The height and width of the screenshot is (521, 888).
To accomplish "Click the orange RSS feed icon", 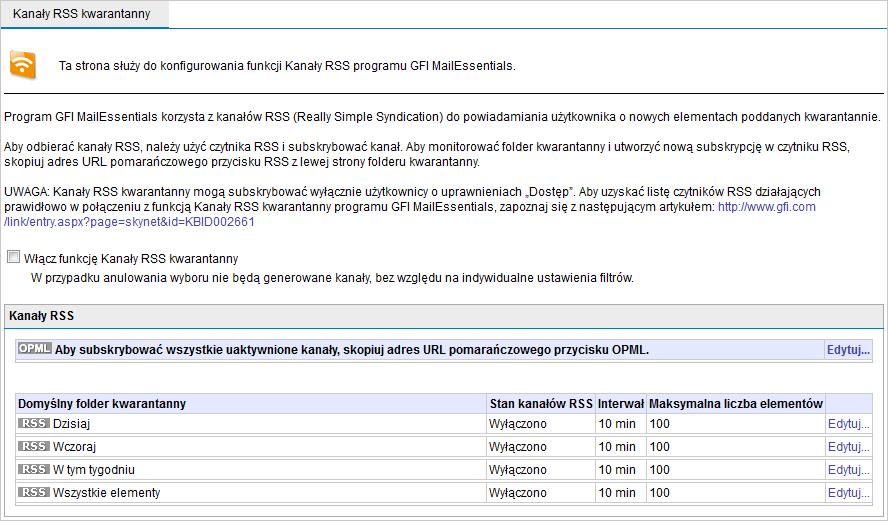I will (x=23, y=65).
